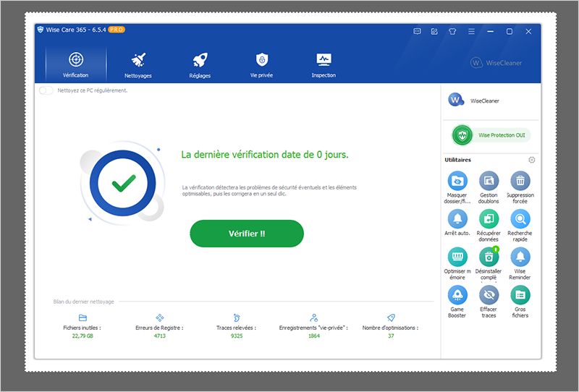The image size is (579, 392).
Task: Click the 'Utilitaires' heading
Action: (458, 160)
